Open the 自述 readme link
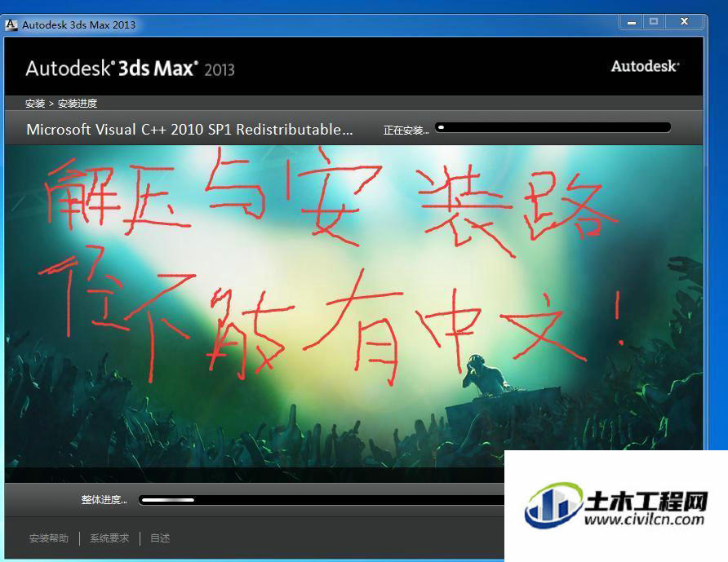 [x=160, y=538]
